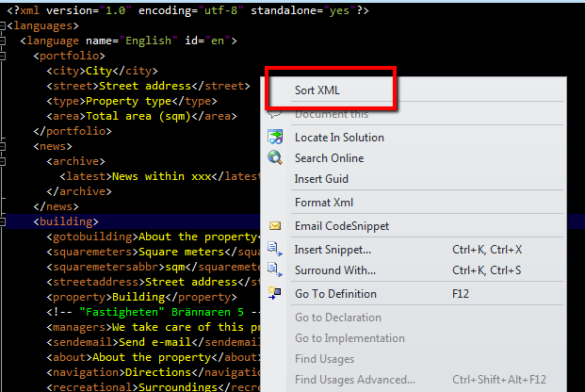The height and width of the screenshot is (392, 585).
Task: Run Format Xml from the context menu
Action: pos(323,203)
